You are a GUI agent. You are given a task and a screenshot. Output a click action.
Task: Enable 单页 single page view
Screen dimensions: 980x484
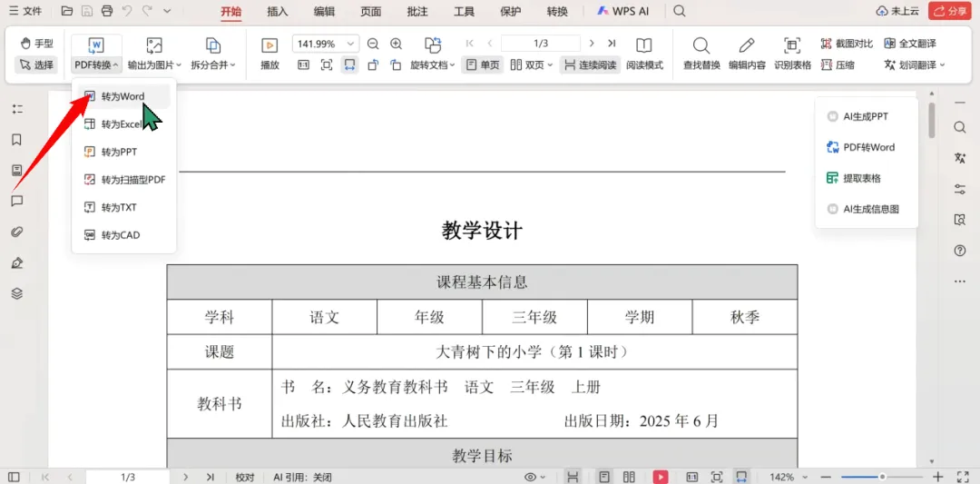pos(483,65)
